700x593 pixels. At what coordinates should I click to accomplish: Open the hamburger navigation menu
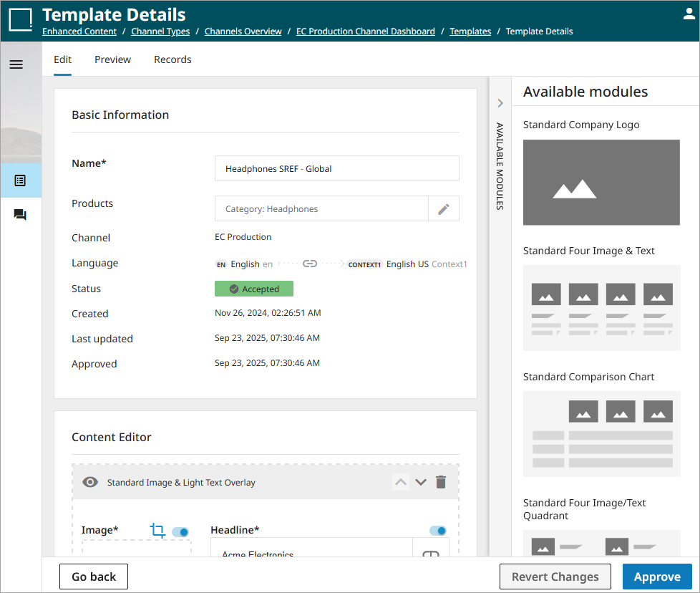(16, 64)
